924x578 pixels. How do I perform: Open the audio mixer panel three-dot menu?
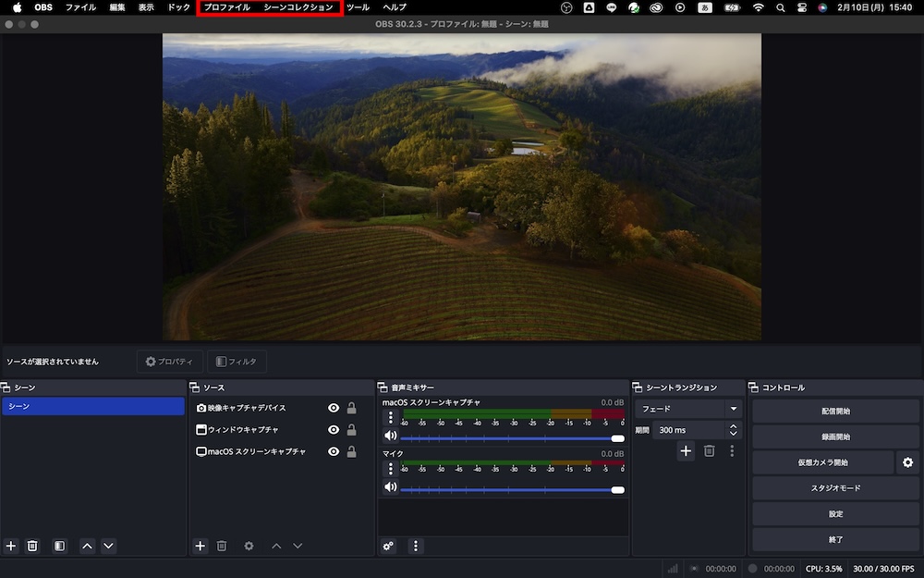(416, 546)
